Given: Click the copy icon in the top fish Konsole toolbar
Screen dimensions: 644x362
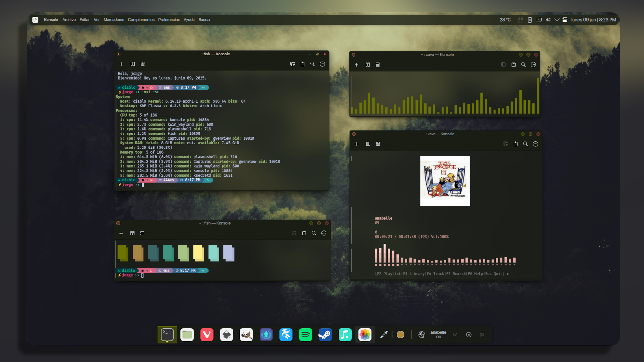Looking at the screenshot, I should coord(293,64).
